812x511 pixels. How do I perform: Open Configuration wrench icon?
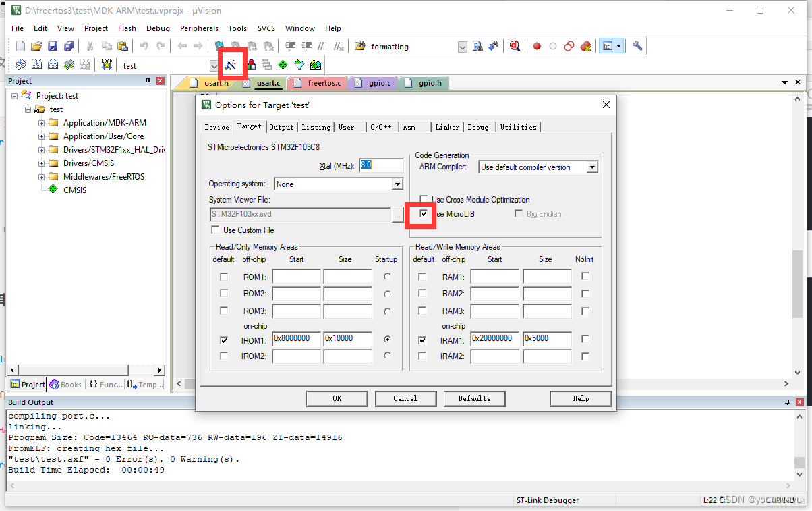coord(637,47)
